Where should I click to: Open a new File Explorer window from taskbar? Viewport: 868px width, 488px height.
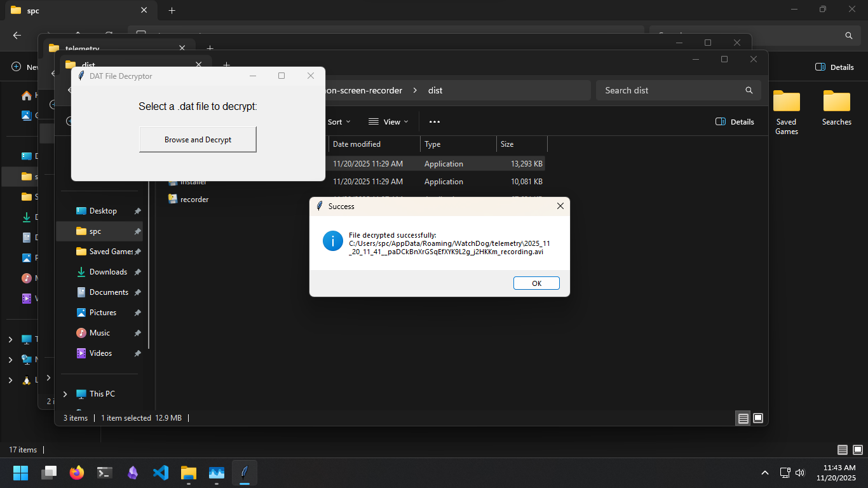188,473
